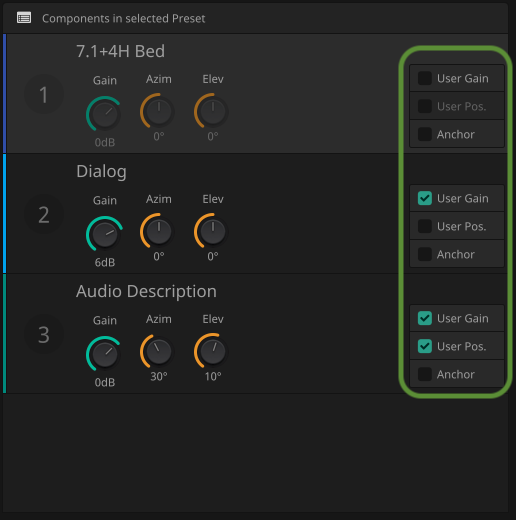The image size is (516, 520).
Task: Click the 7.1+4H Bed Gain knob
Action: point(105,114)
